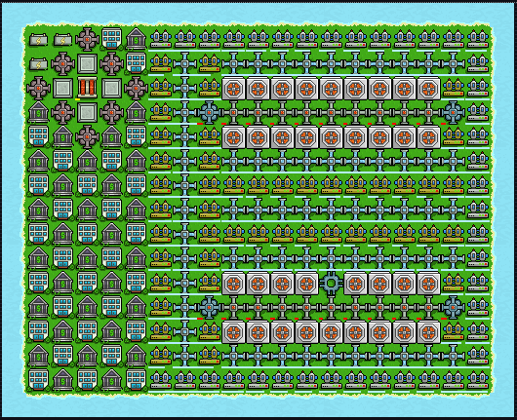Click the second battery beside the corner battery
Screen dimensions: 517x420
point(62,40)
